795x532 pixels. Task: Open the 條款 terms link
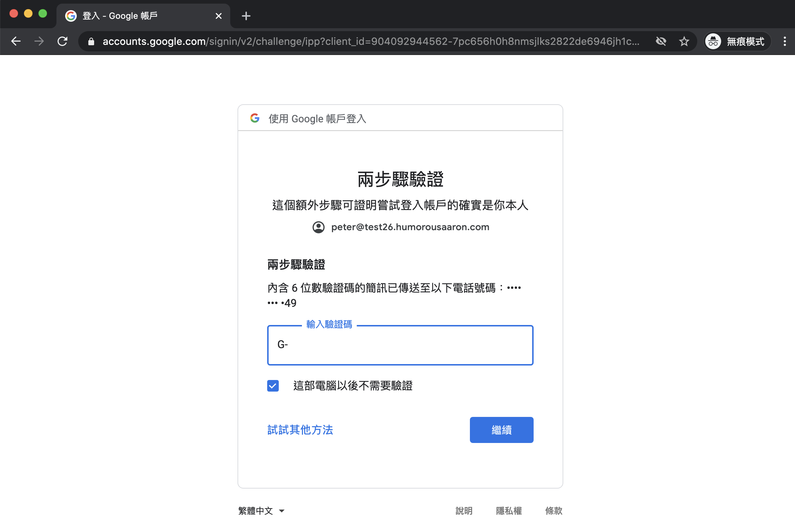point(554,511)
